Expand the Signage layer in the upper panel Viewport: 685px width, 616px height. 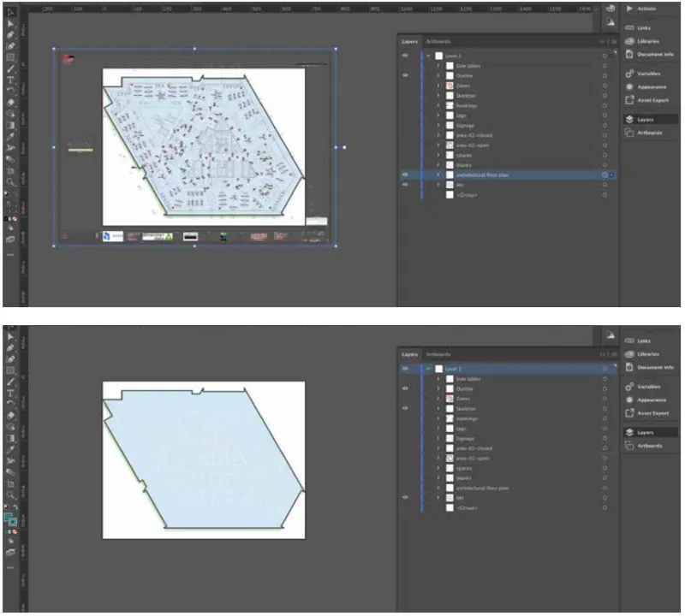coord(438,124)
